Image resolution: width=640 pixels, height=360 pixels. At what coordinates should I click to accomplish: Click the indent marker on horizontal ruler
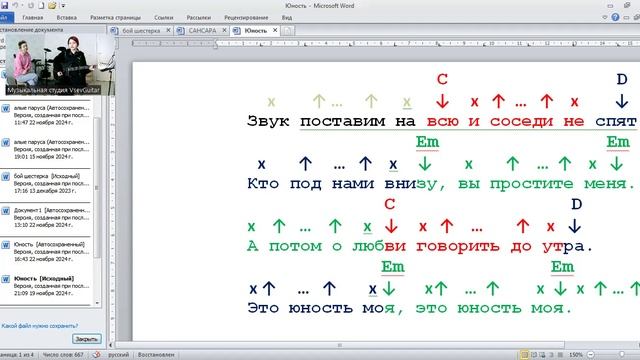pyautogui.click(x=216, y=44)
